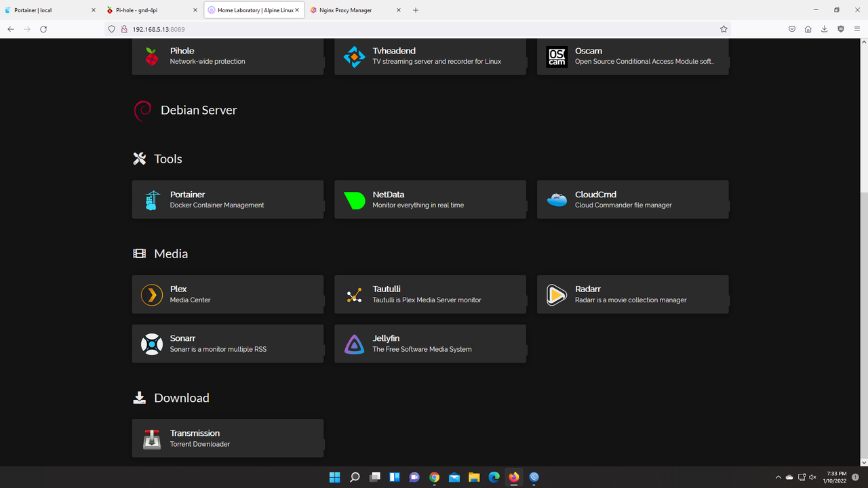Show hidden system tray icons

777,477
